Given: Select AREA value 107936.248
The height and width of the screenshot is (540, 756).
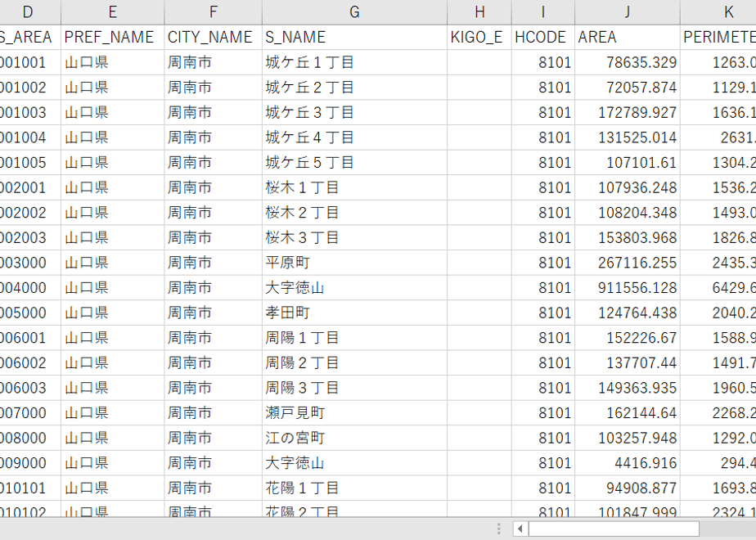Looking at the screenshot, I should point(628,187).
